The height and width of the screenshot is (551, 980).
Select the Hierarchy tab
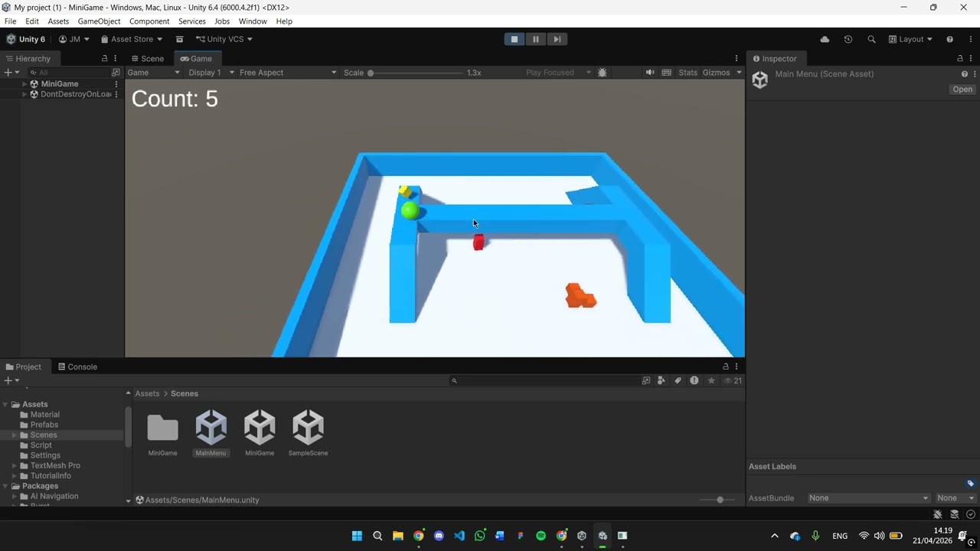point(28,58)
